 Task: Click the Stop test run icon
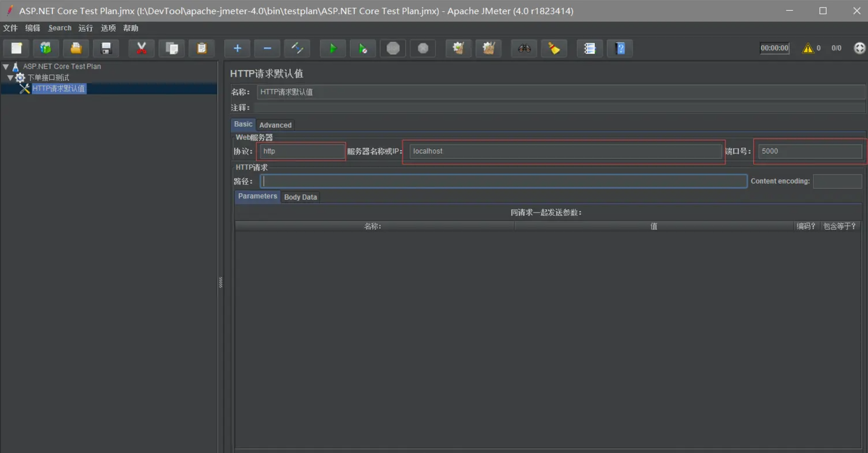(x=393, y=48)
